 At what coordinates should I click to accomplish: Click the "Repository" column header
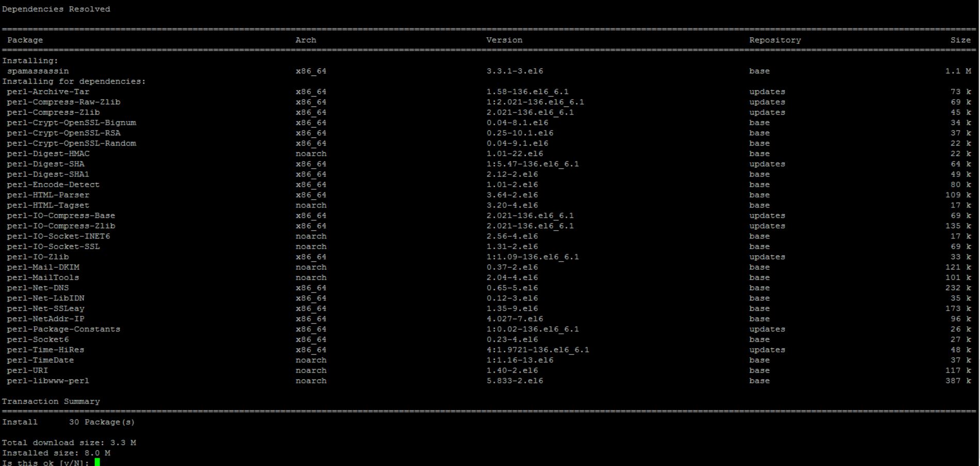pyautogui.click(x=775, y=40)
